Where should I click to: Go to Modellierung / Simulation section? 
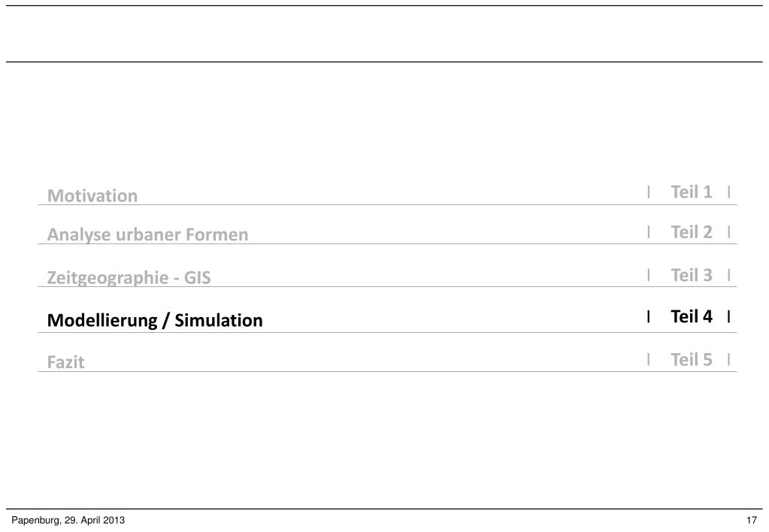click(x=155, y=321)
